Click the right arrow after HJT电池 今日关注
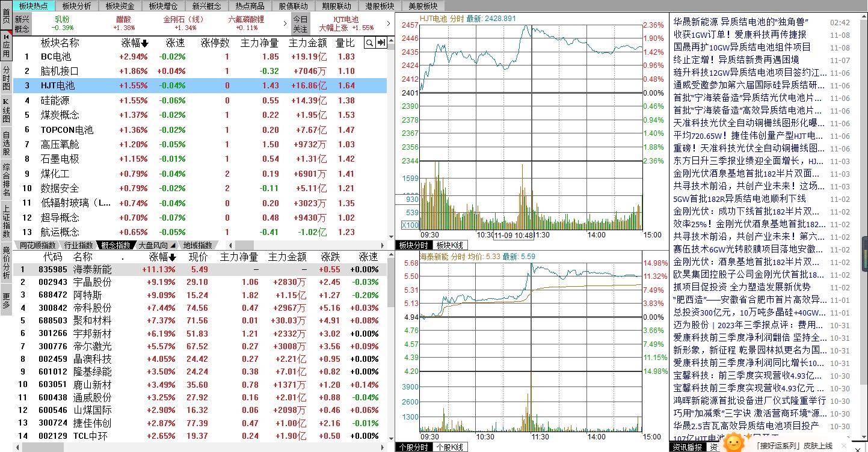This screenshot has width=868, height=452. [x=389, y=23]
